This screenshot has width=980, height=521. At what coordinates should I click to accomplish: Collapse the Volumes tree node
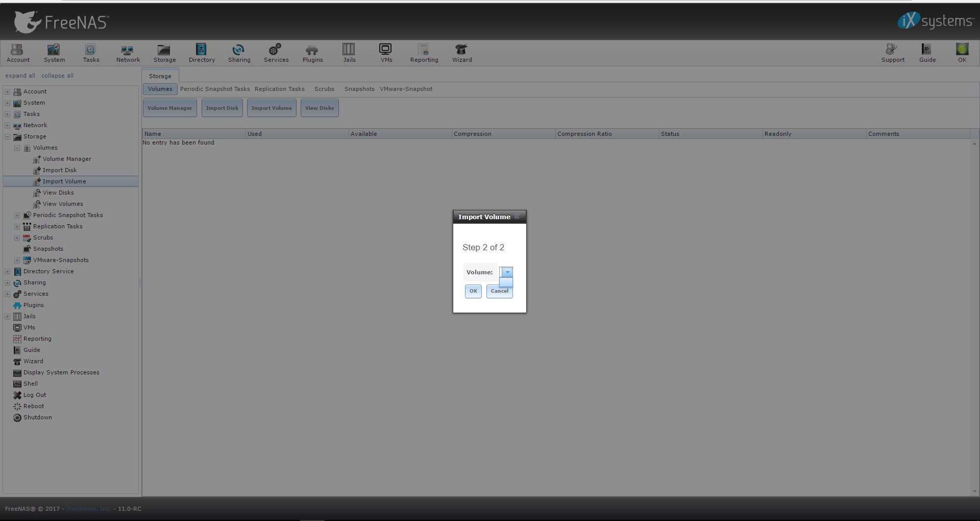tap(17, 148)
